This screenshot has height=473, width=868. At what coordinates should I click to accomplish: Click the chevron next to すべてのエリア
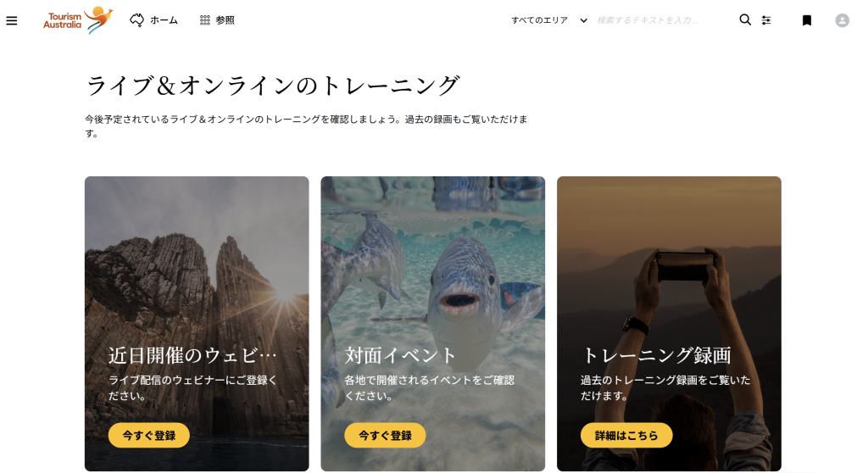coord(583,20)
